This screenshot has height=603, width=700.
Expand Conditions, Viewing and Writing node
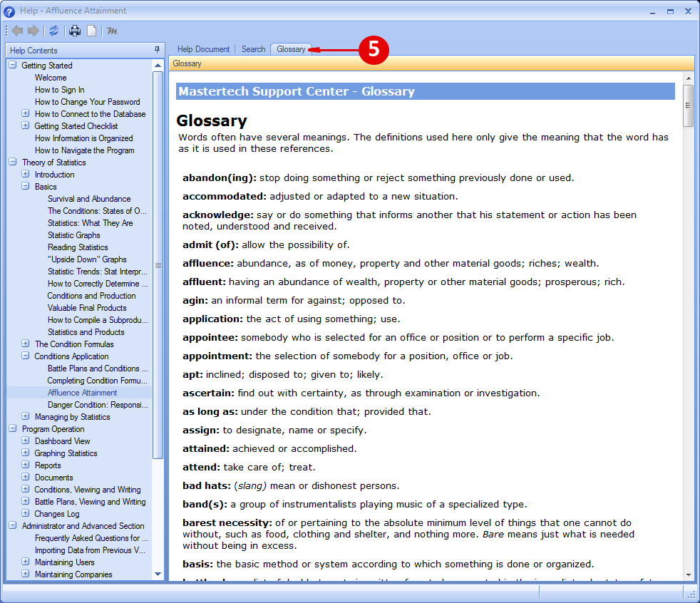[x=26, y=489]
